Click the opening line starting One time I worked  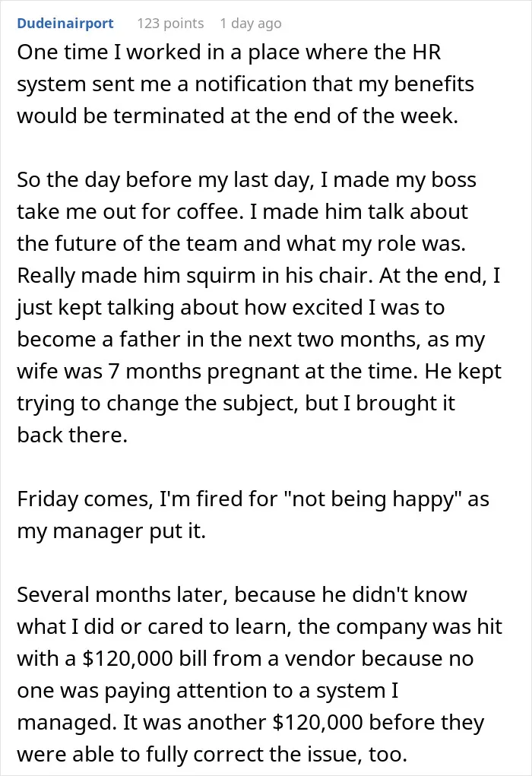(x=229, y=52)
